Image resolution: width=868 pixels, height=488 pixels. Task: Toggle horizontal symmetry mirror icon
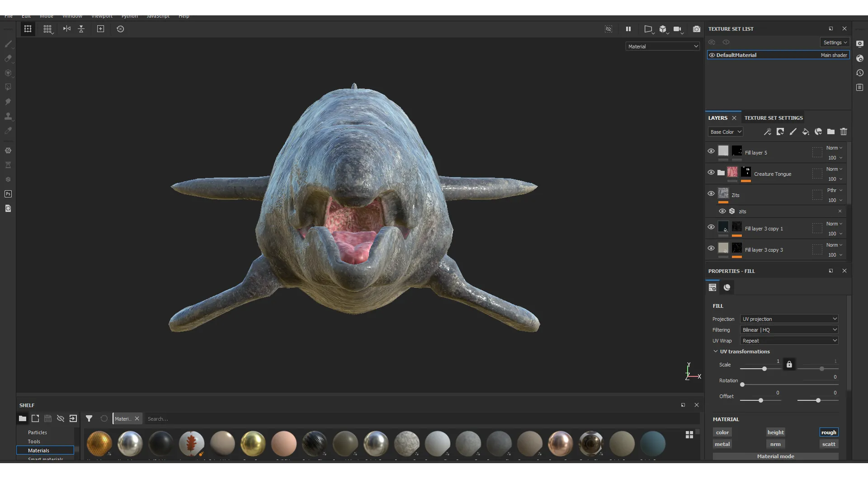(x=67, y=29)
